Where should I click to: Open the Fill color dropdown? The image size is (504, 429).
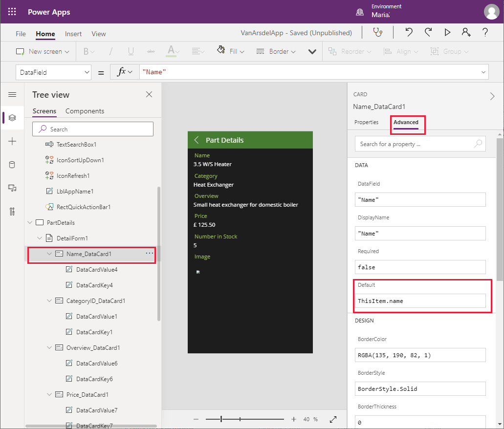(231, 51)
